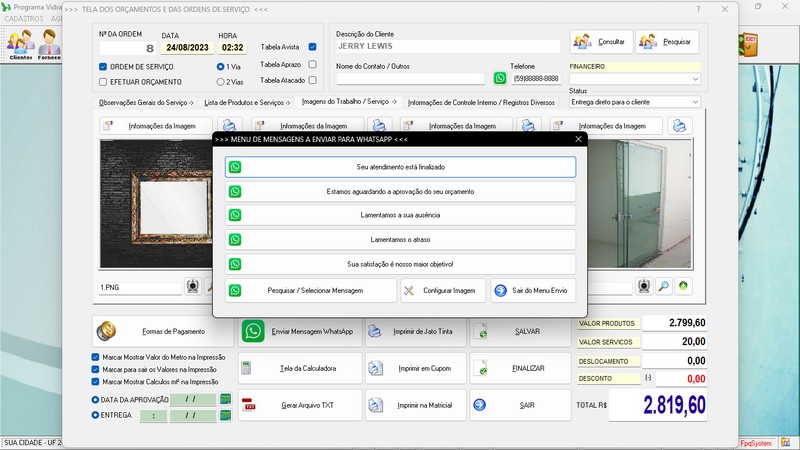Open Tela da Calculadora
The width and height of the screenshot is (800, 450).
pyautogui.click(x=300, y=368)
